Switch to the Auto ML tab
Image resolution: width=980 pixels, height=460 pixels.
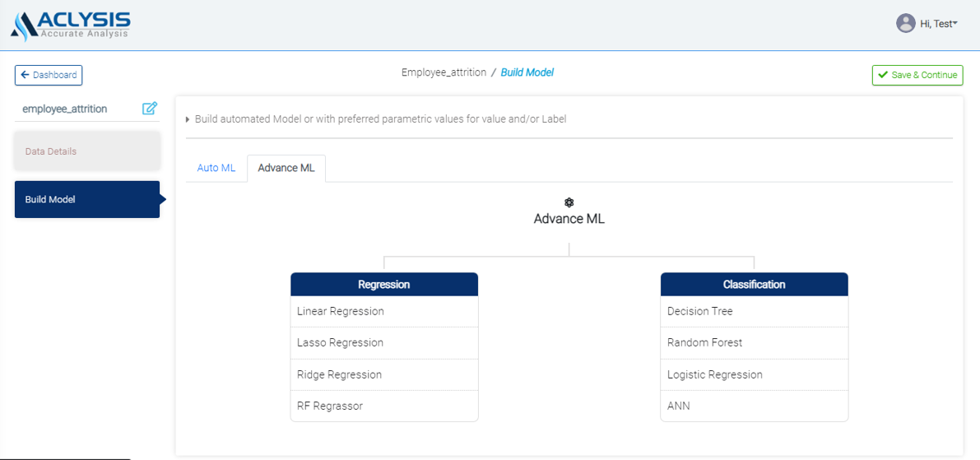tap(216, 168)
